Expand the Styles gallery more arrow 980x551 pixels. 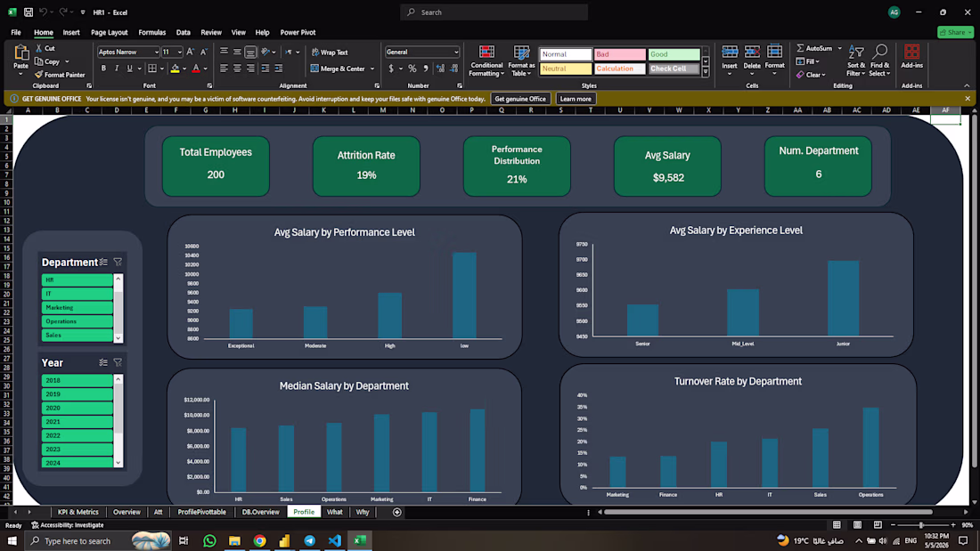(706, 72)
